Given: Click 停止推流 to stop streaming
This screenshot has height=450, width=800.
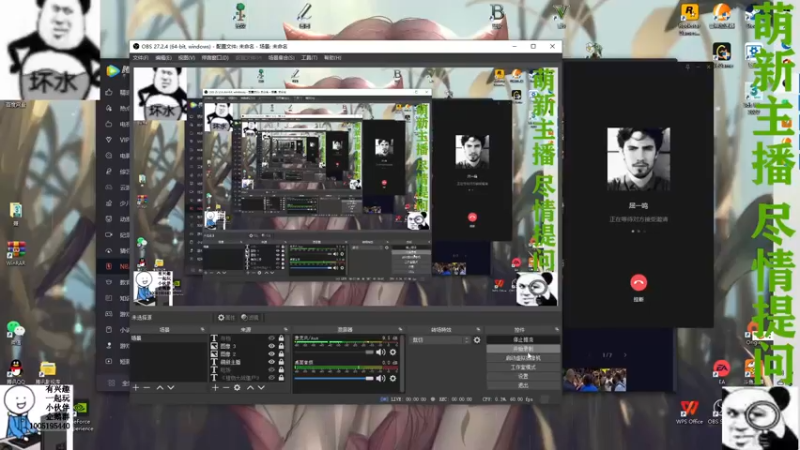Looking at the screenshot, I should [523, 340].
